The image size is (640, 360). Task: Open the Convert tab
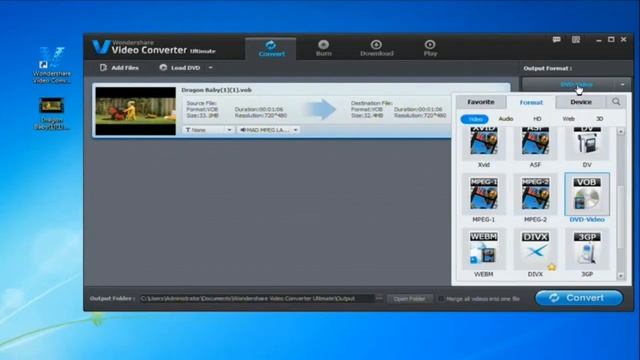point(271,49)
